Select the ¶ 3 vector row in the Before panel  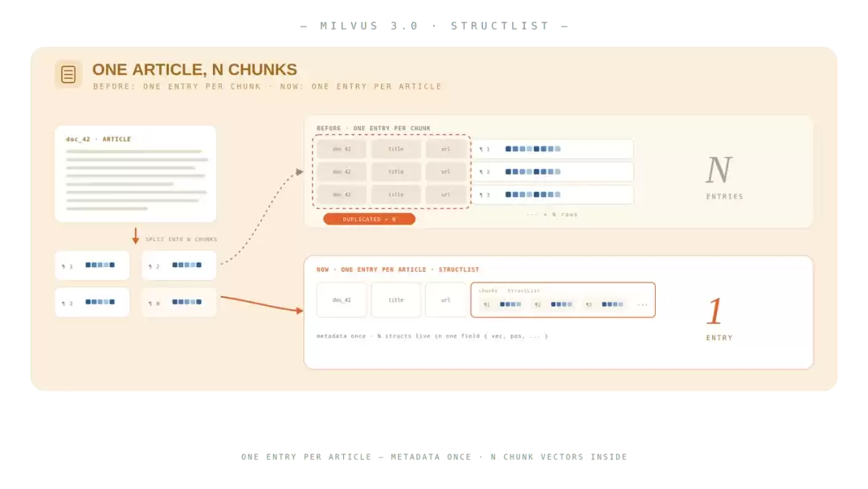552,195
